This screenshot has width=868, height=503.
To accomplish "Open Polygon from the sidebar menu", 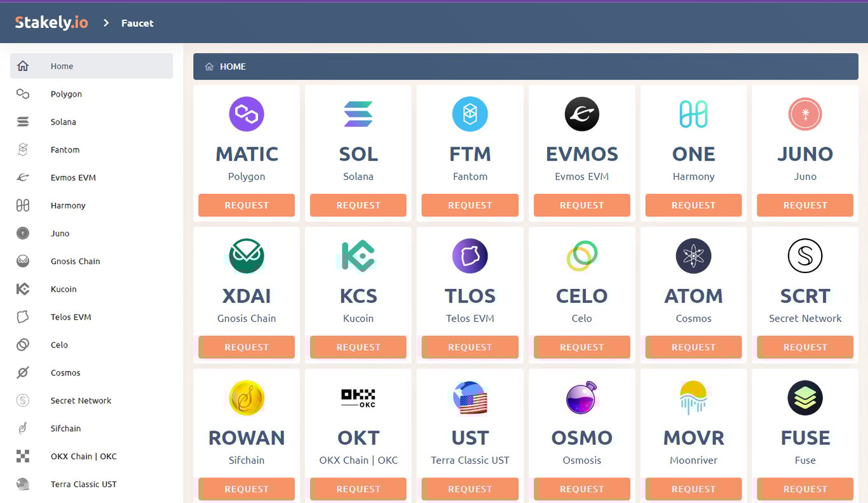I will pyautogui.click(x=92, y=94).
